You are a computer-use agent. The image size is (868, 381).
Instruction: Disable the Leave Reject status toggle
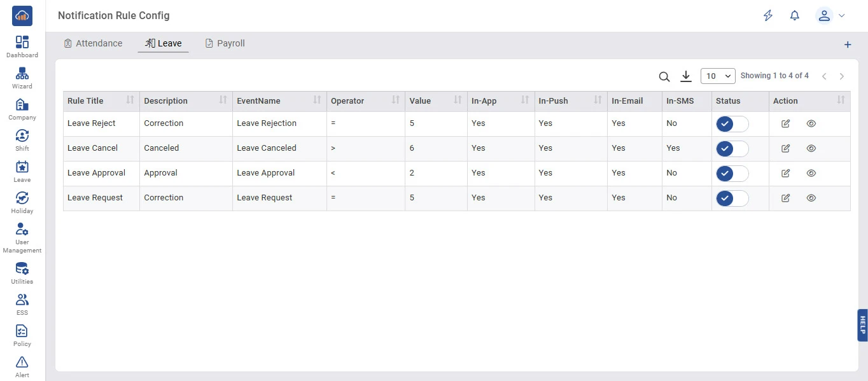pos(732,124)
